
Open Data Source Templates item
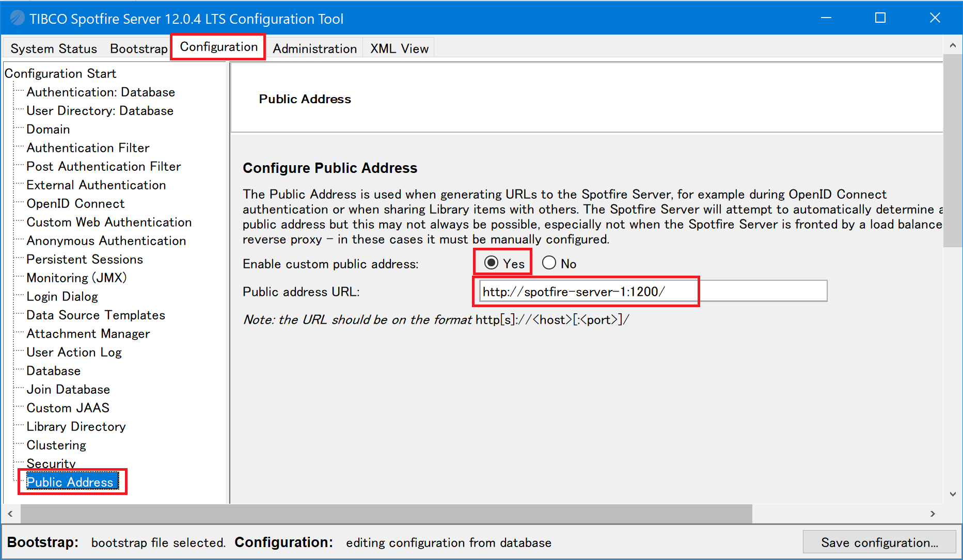click(x=96, y=315)
